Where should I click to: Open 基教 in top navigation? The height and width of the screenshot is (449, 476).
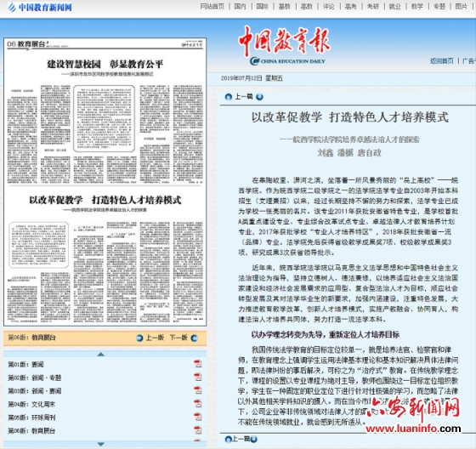coord(285,7)
